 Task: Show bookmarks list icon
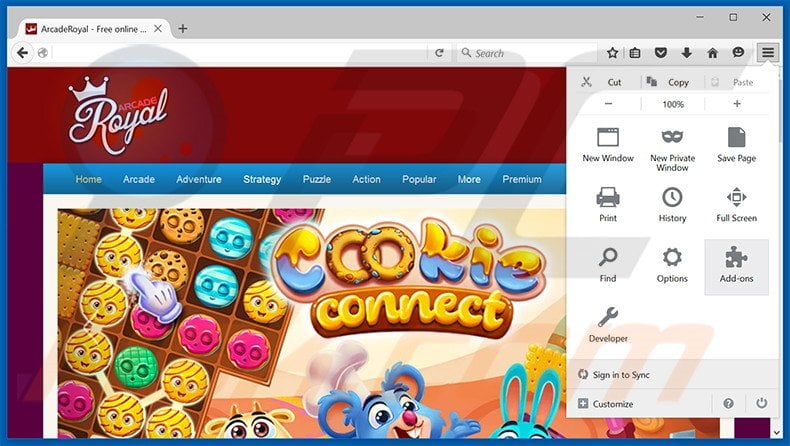pos(635,52)
